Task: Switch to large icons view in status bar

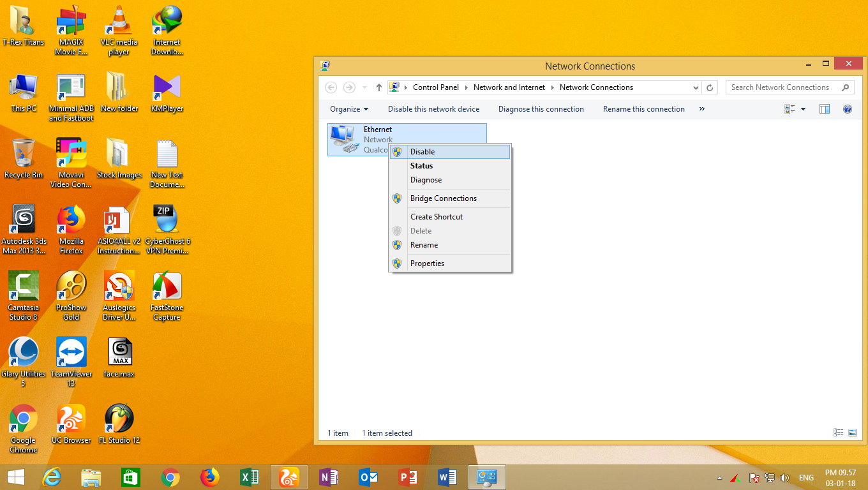Action: click(853, 433)
